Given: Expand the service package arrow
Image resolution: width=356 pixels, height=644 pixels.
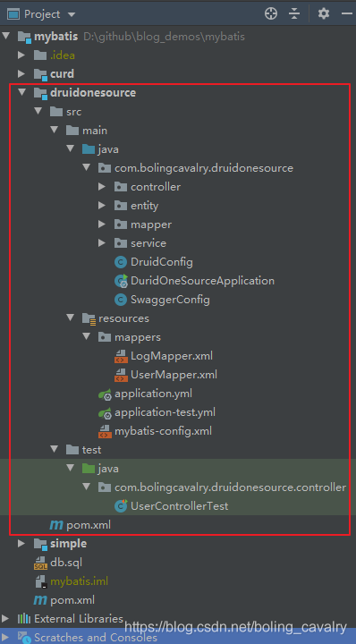Looking at the screenshot, I should [x=102, y=243].
